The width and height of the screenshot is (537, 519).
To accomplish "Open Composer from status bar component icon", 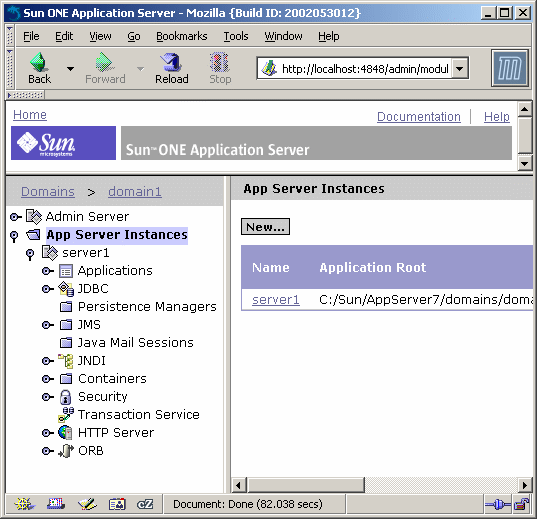I will coord(87,504).
